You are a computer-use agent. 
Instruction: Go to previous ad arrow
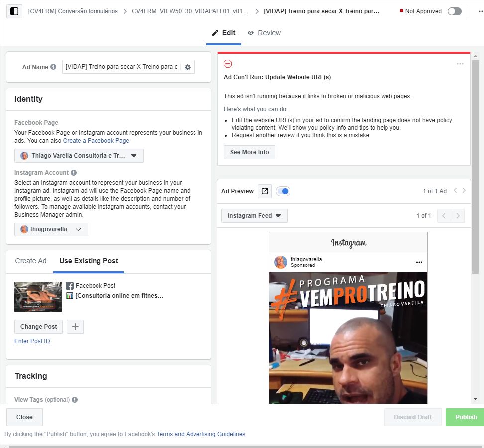coord(455,190)
